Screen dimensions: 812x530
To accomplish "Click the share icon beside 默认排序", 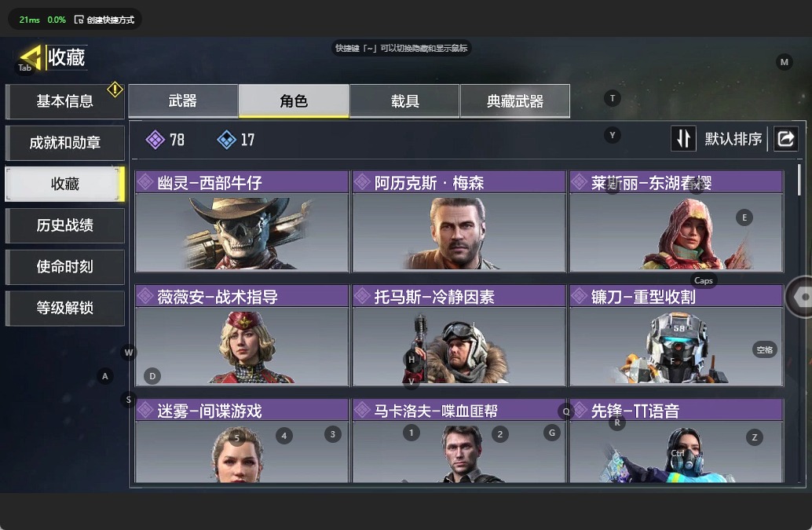I will 785,139.
